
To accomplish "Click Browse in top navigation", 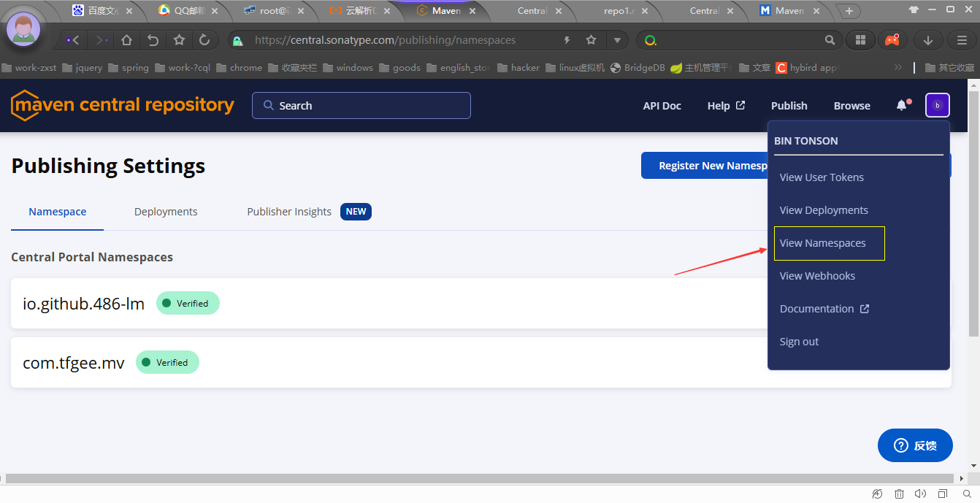I will point(852,106).
